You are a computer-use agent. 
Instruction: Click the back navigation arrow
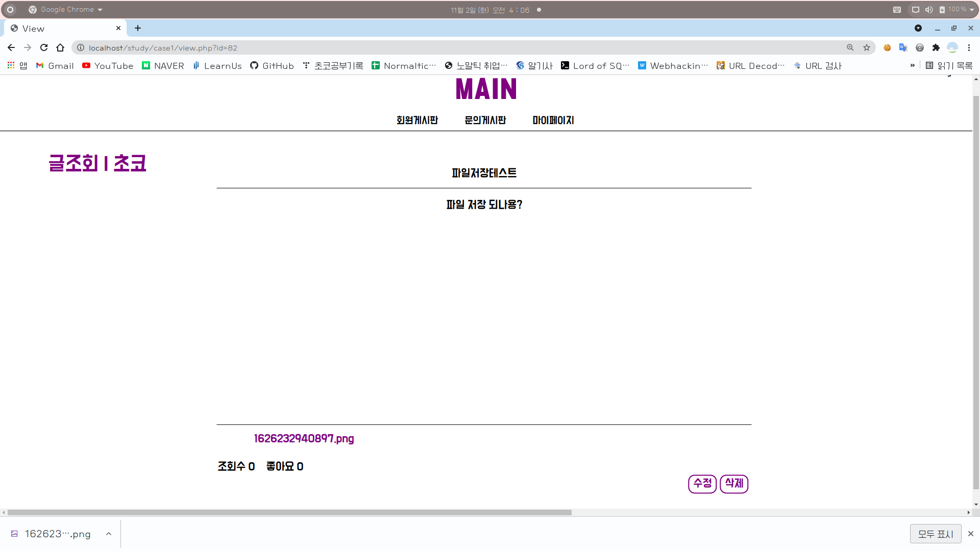[11, 47]
